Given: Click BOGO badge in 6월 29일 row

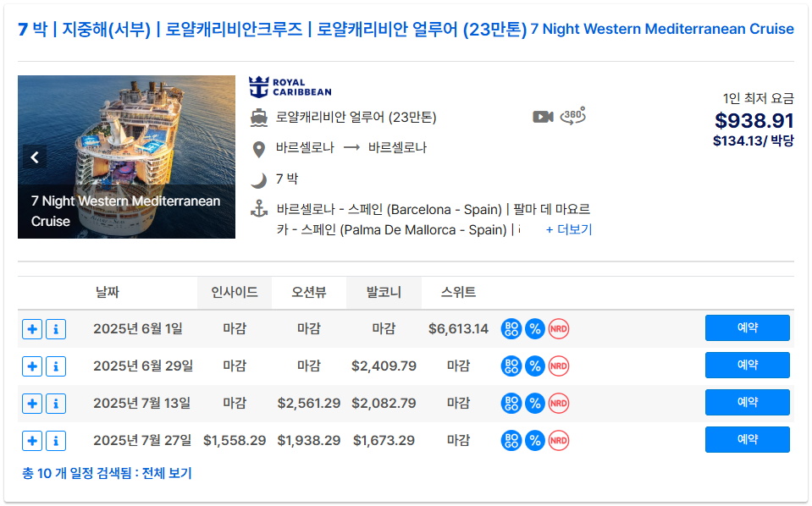Looking at the screenshot, I should coord(511,366).
